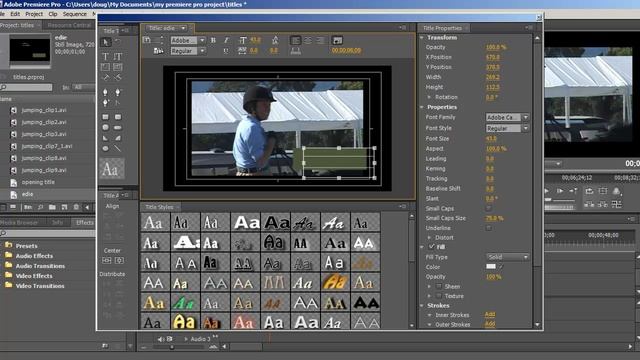Image resolution: width=640 pixels, height=360 pixels.
Task: Open toolbar Regular font style dropdown
Action: (x=188, y=51)
